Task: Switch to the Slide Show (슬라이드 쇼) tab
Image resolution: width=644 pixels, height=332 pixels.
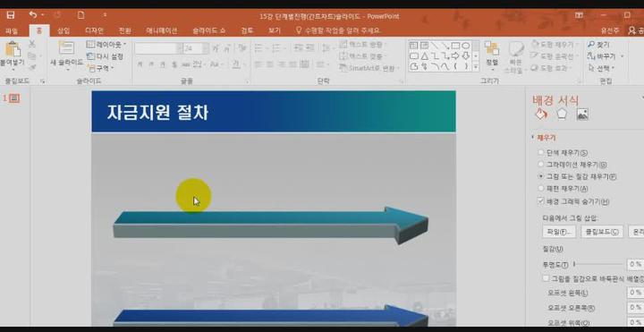Action: tap(209, 30)
